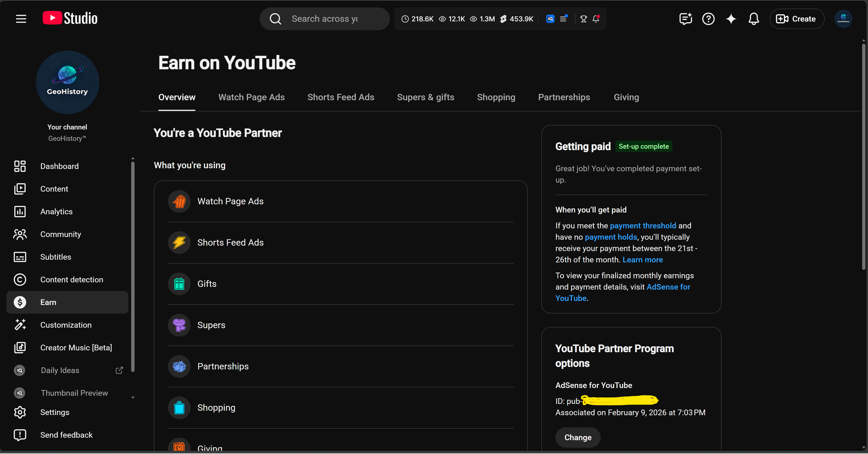
Task: Open the hamburger navigation menu
Action: (21, 19)
